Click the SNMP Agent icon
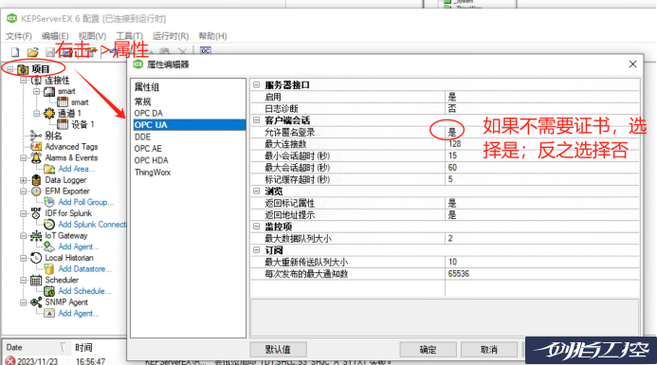 coord(36,302)
